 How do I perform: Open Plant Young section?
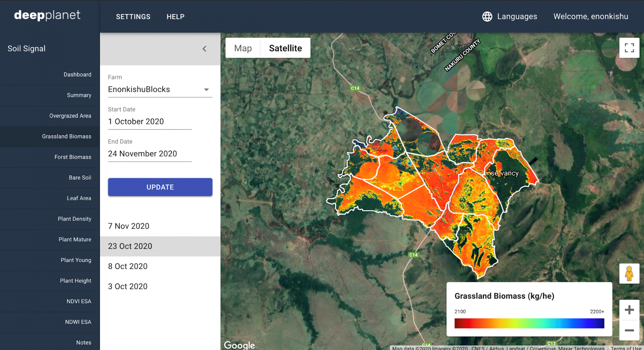(x=50, y=260)
